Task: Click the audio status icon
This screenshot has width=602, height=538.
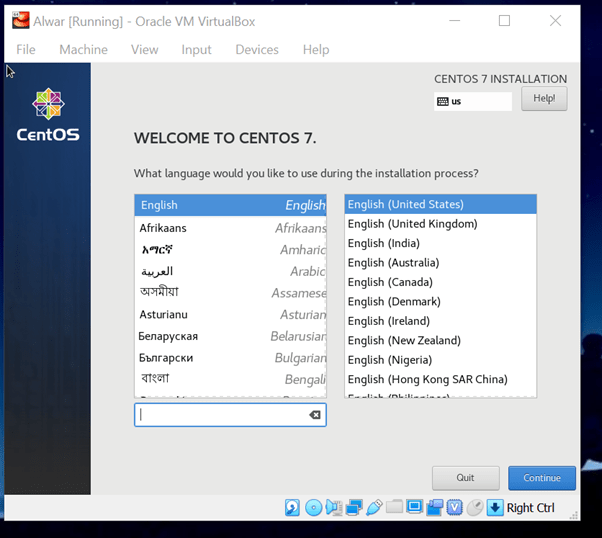Action: tap(334, 507)
